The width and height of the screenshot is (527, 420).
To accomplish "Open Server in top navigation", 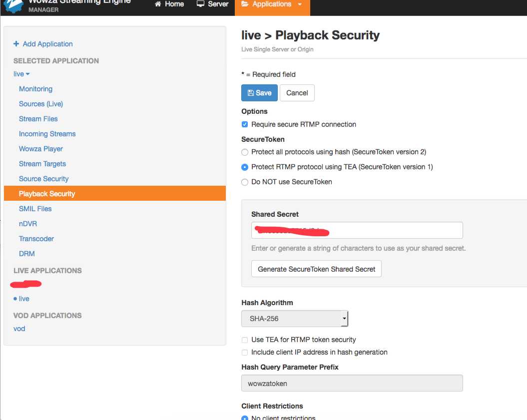I will point(212,4).
